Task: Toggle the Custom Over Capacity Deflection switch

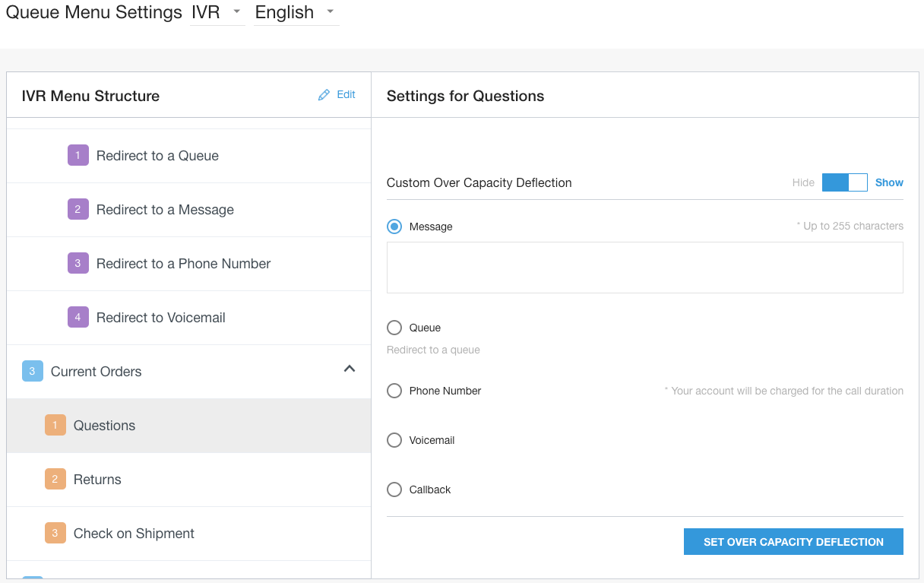Action: (x=844, y=182)
